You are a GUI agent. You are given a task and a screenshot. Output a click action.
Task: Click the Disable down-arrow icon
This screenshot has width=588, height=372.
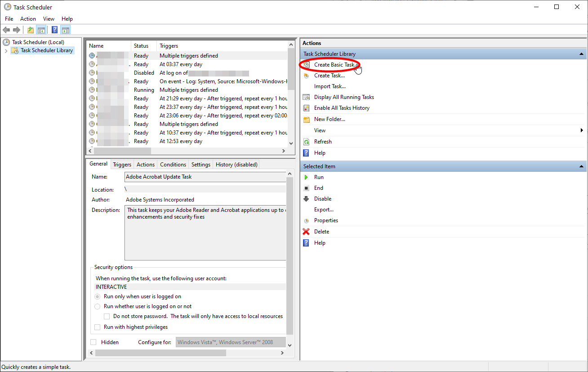[306, 199]
